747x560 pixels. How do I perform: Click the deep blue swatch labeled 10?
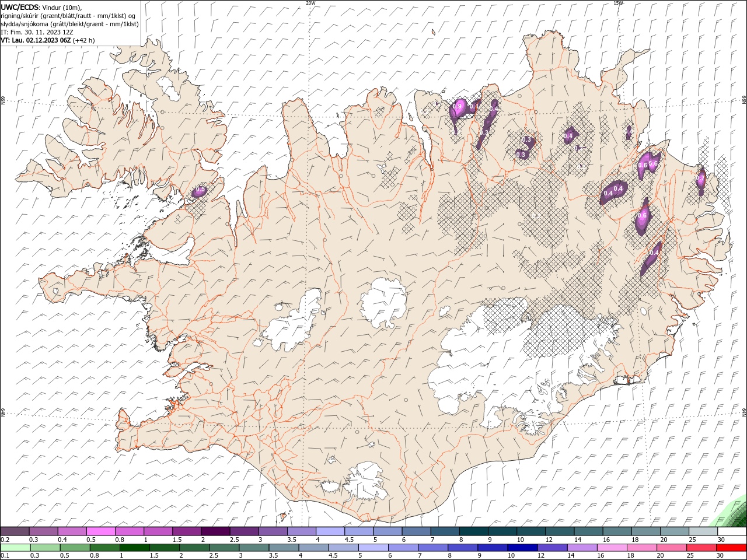tap(523, 547)
